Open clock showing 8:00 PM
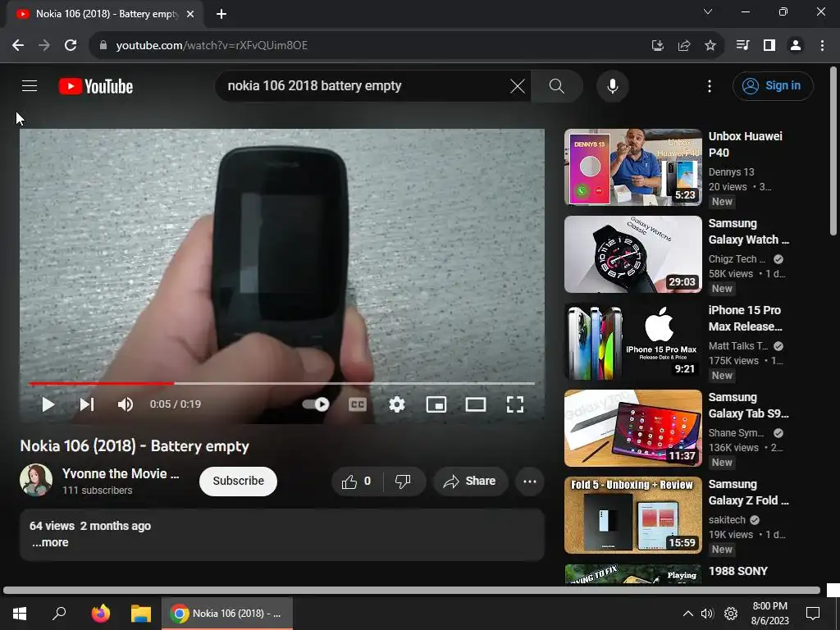The width and height of the screenshot is (840, 630). (769, 614)
